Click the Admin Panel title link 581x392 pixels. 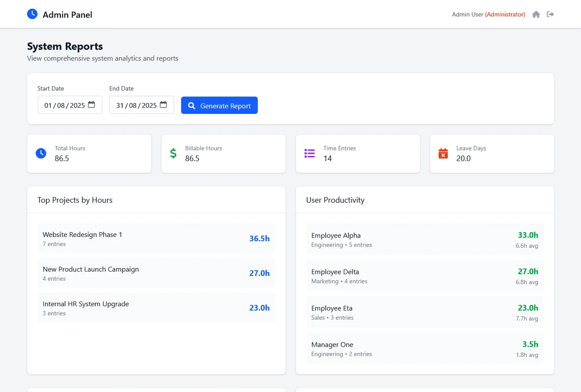(x=67, y=15)
